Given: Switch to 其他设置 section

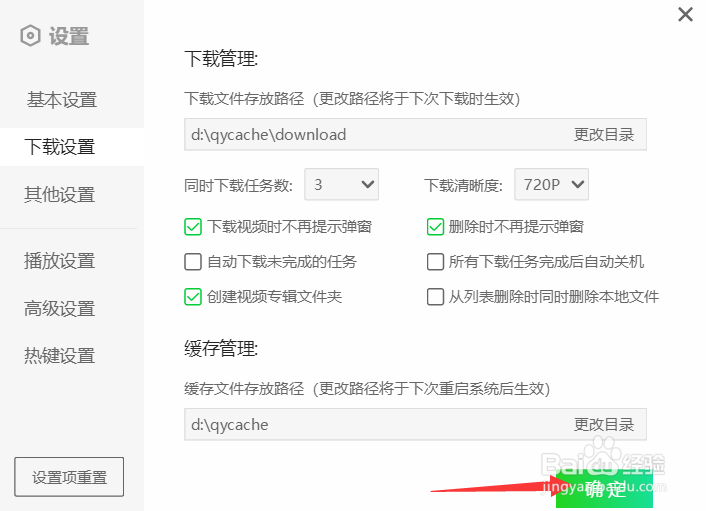Looking at the screenshot, I should click(x=59, y=194).
